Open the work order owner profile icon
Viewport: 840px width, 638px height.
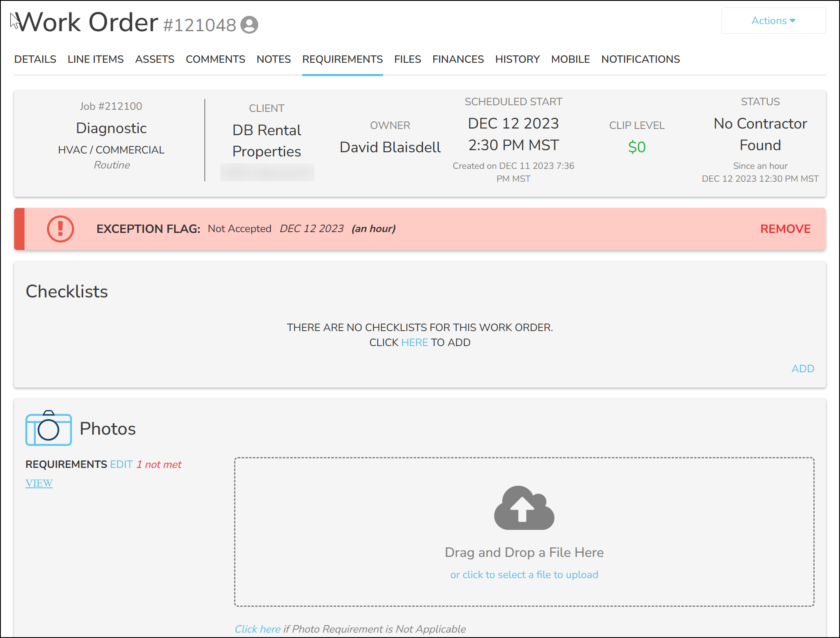[x=250, y=25]
